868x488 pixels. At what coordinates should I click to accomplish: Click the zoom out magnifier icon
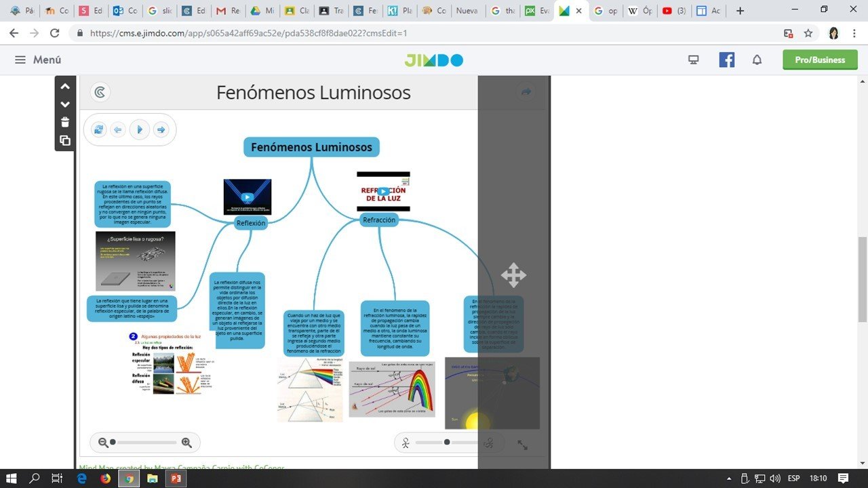pos(103,443)
